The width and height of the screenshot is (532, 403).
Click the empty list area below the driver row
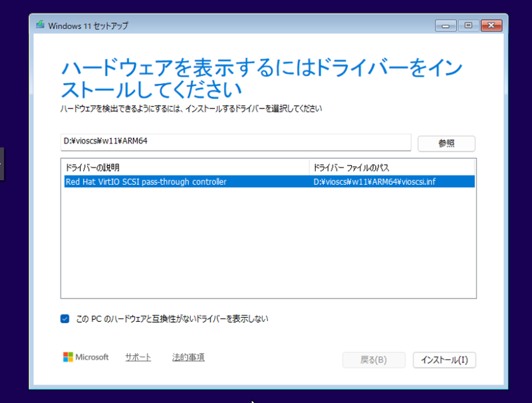click(266, 246)
